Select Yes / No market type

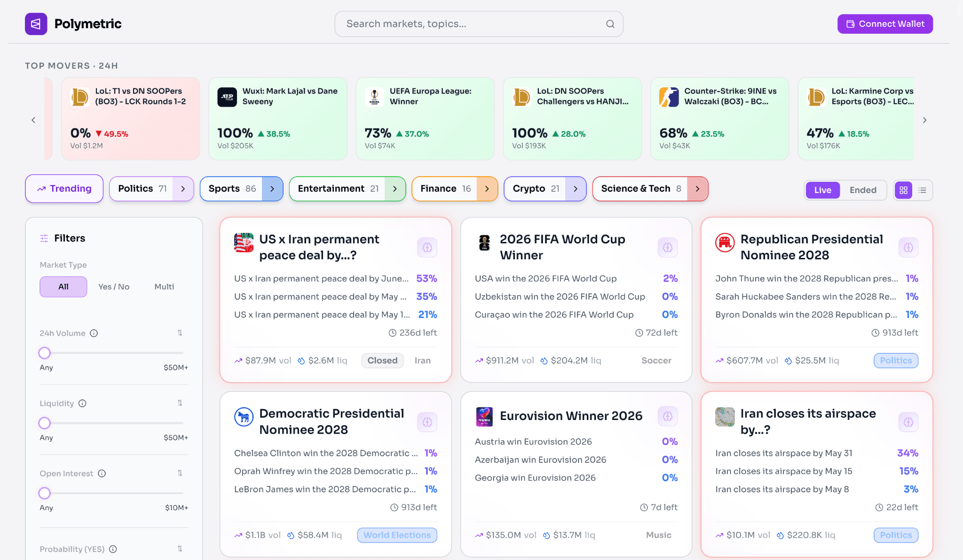pos(114,287)
